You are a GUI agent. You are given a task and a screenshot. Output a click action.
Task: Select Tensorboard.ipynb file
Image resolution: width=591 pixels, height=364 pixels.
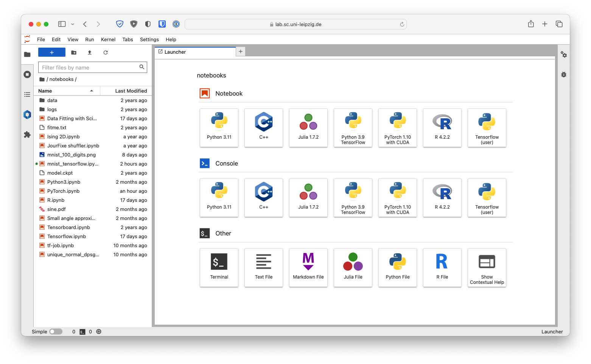point(93,227)
